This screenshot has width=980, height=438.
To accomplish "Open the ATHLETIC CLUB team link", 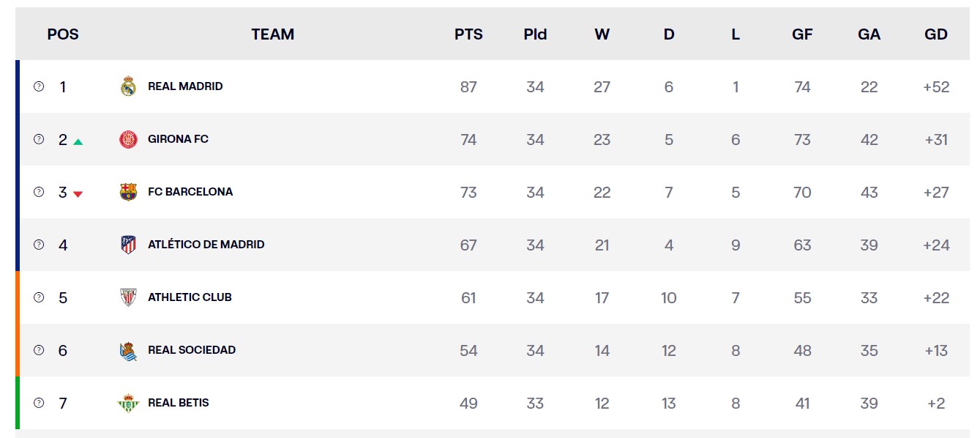I will (x=190, y=297).
